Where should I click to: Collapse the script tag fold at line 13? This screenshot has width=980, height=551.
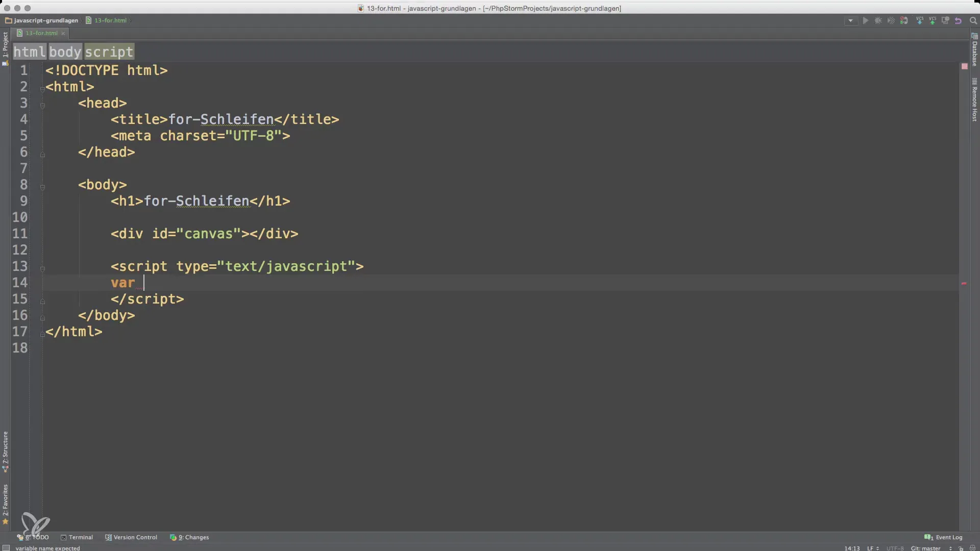[x=42, y=269]
